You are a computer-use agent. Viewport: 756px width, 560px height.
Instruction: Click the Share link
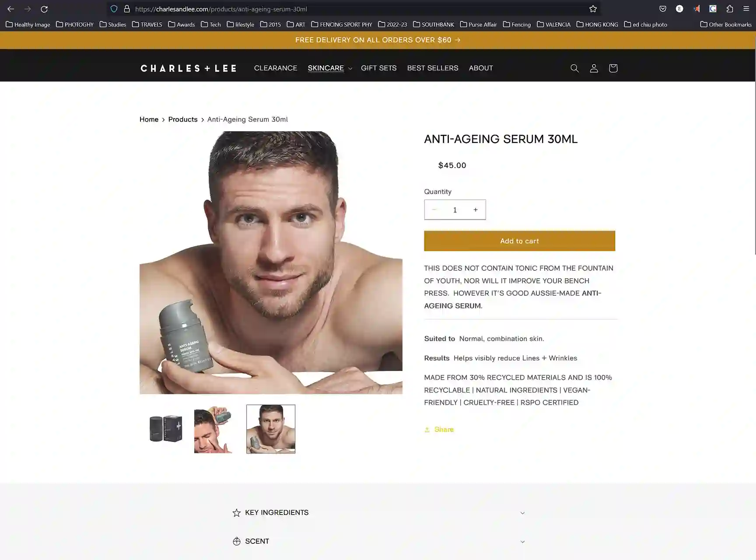coord(439,430)
